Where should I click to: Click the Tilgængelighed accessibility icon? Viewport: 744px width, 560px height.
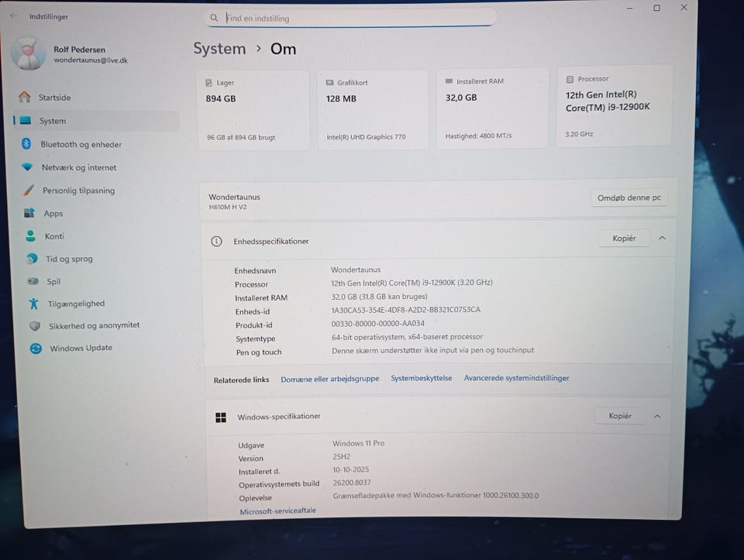[x=33, y=304]
